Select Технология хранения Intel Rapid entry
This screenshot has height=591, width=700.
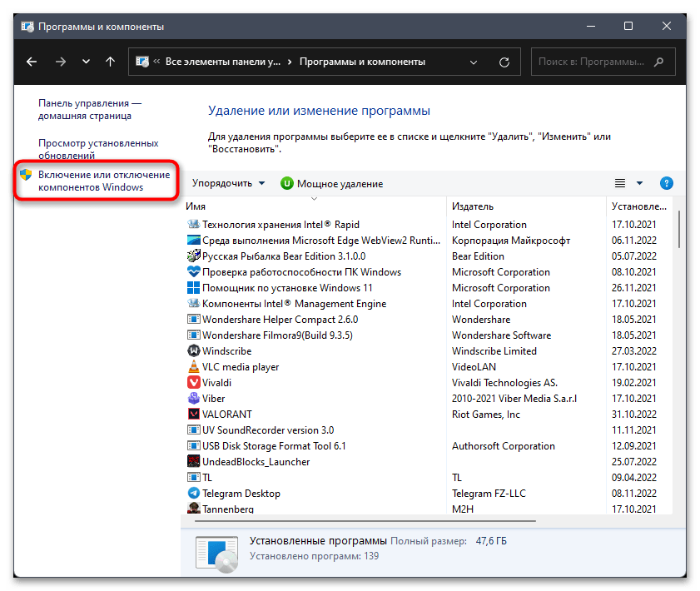click(280, 225)
